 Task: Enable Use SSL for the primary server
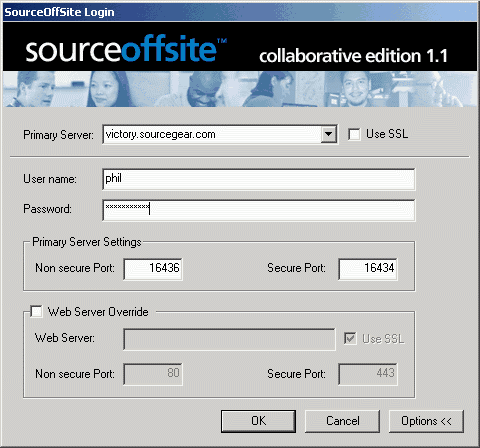(354, 134)
